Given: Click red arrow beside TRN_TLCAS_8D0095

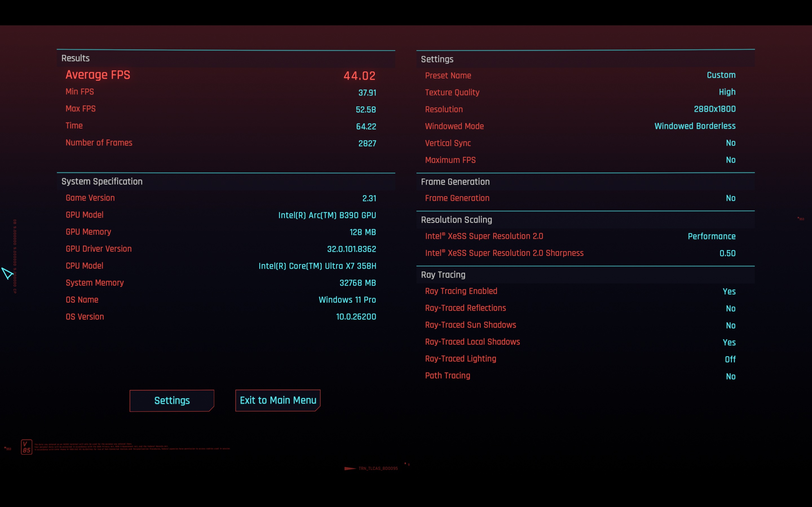Looking at the screenshot, I should pos(350,468).
